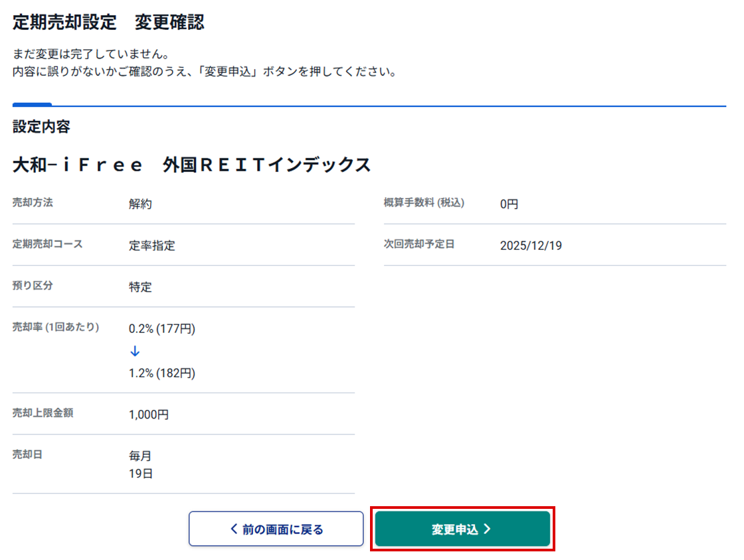Click the 売却方法 label

[x=33, y=203]
